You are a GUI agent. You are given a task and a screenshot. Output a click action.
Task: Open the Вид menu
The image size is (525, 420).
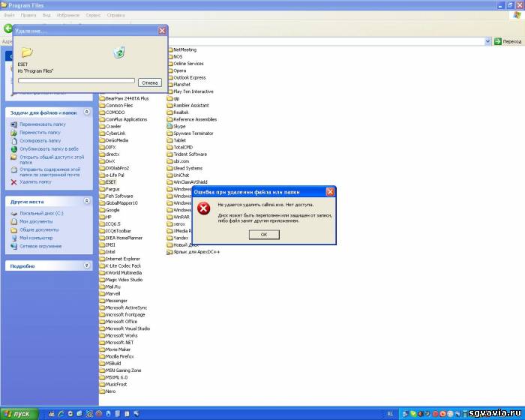tap(46, 16)
